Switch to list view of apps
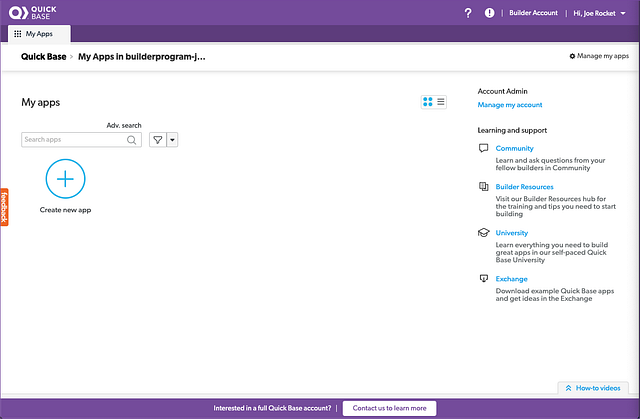 [x=441, y=102]
